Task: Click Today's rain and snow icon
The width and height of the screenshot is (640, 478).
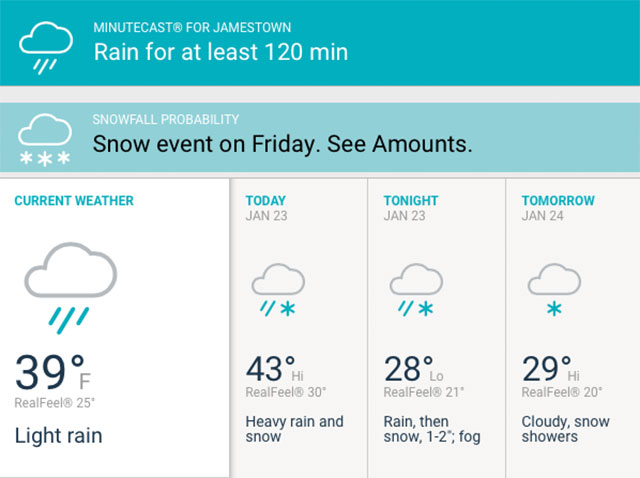Action: pyautogui.click(x=278, y=290)
